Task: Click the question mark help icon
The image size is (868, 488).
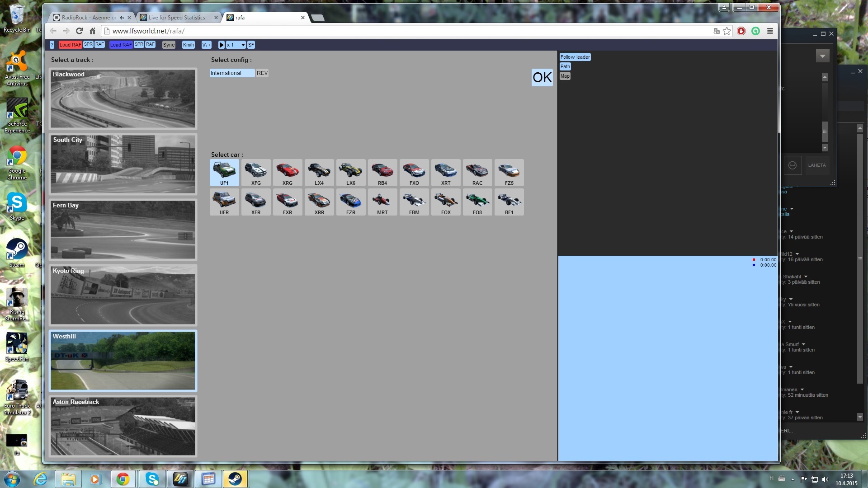Action: (52, 45)
